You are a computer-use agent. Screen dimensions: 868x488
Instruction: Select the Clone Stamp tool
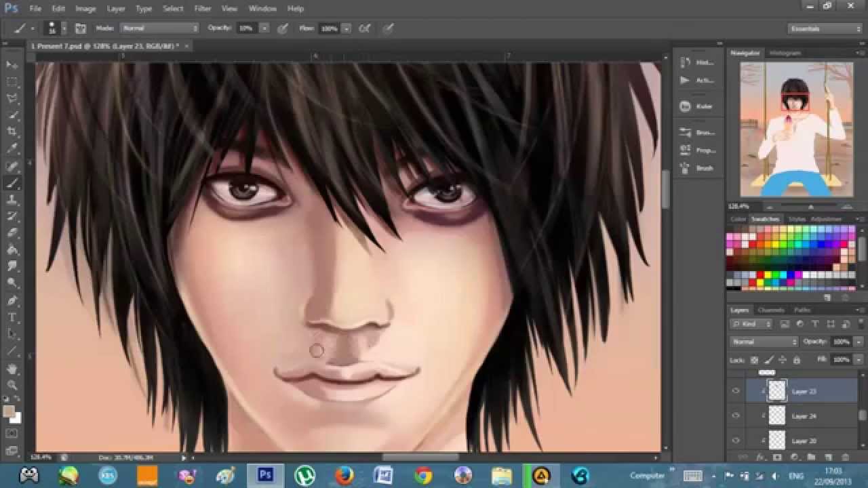(x=12, y=200)
